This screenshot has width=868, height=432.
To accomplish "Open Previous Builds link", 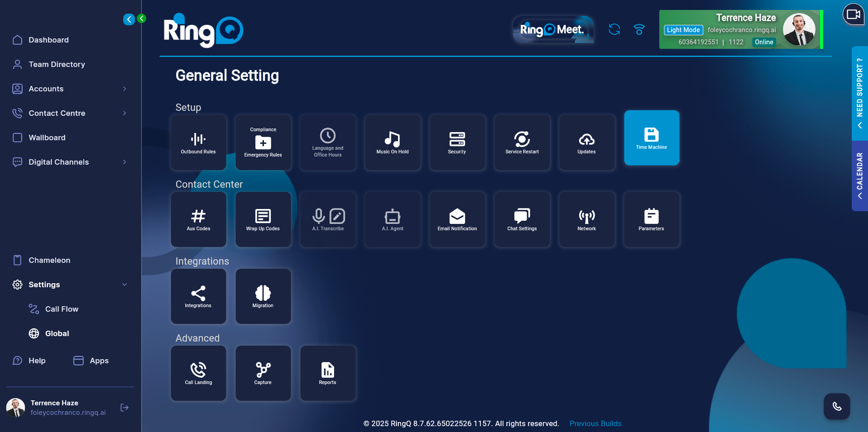I will 595,423.
